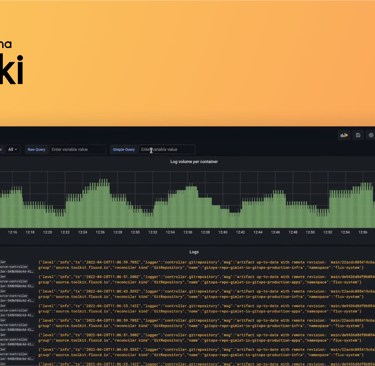Click the Save dashboard icon
Screen dimensions: 375x366
click(358, 135)
